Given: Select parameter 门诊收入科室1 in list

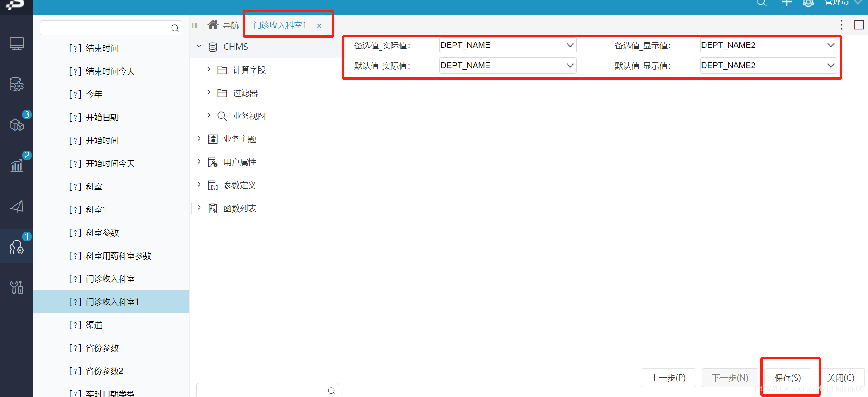Looking at the screenshot, I should pyautogui.click(x=111, y=302).
